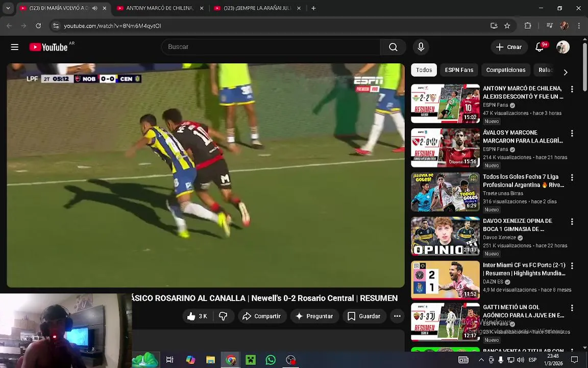Open Chrome three-dot menu
The width and height of the screenshot is (588, 368).
click(x=579, y=26)
